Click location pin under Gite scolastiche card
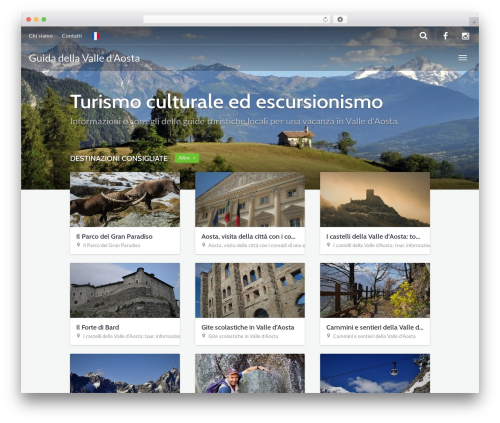 click(x=203, y=336)
